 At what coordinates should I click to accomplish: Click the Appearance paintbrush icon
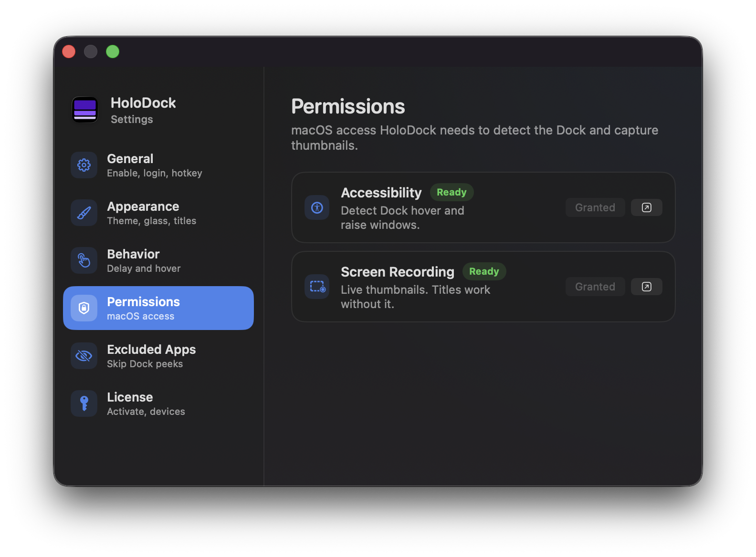click(x=84, y=213)
